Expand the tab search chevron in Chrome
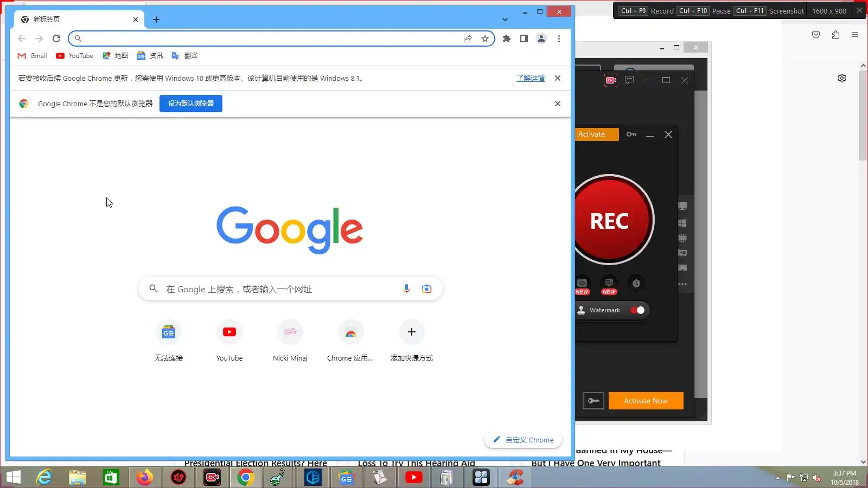Screen dimensions: 868x488 (x=505, y=20)
